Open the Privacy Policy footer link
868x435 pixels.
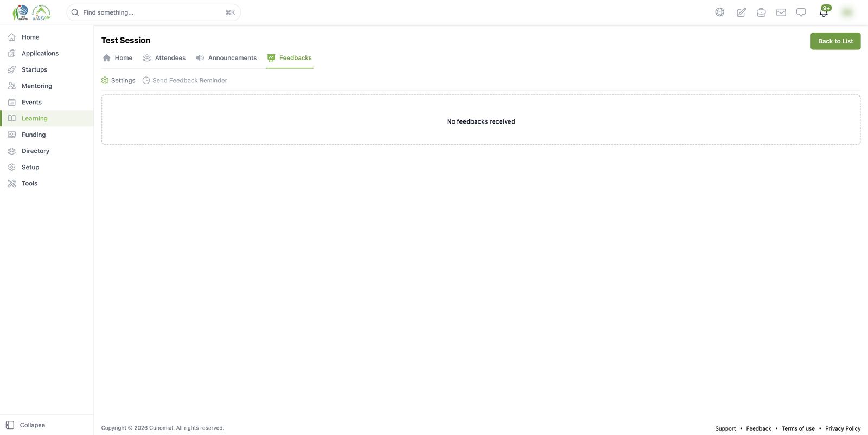pyautogui.click(x=843, y=428)
